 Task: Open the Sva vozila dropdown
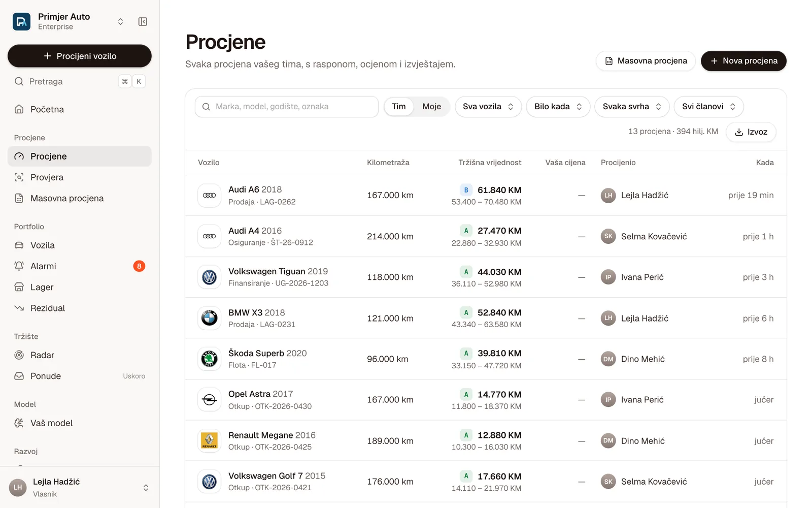pos(488,107)
